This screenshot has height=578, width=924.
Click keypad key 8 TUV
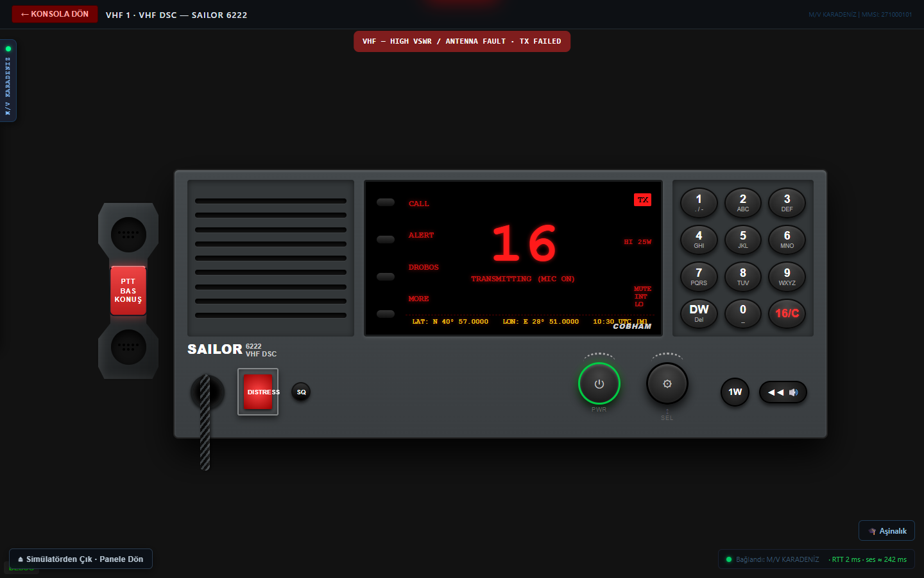(743, 277)
